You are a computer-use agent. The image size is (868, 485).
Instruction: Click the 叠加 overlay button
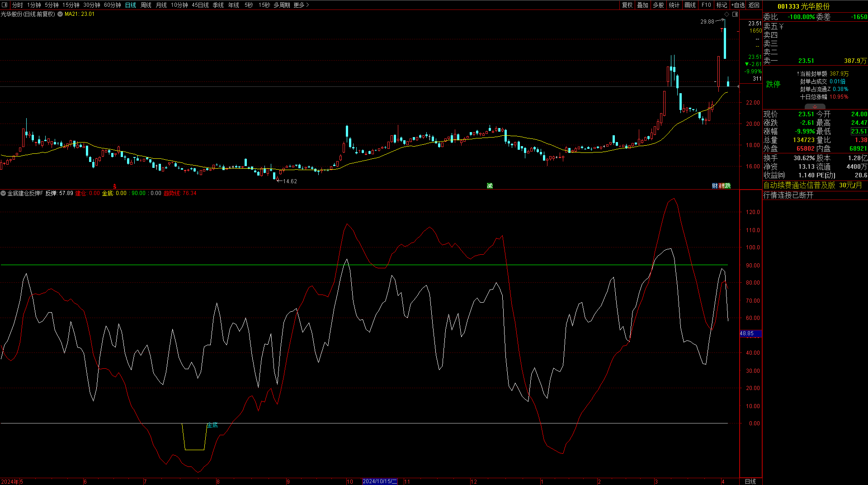(643, 5)
